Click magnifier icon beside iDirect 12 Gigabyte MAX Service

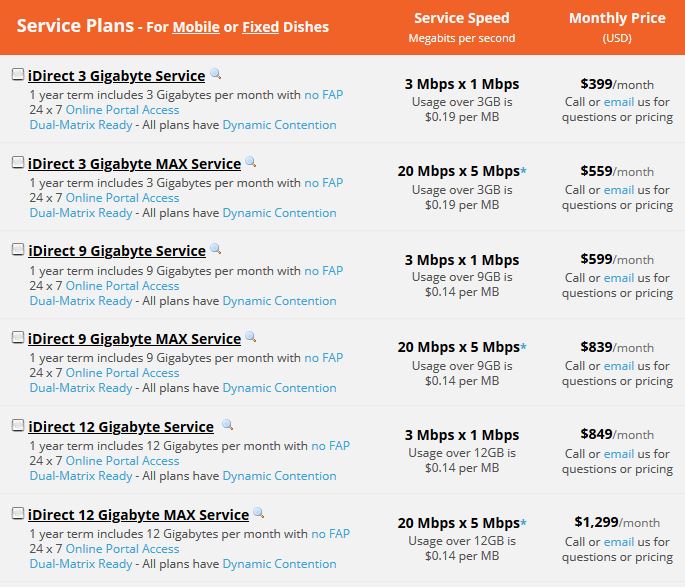point(259,513)
